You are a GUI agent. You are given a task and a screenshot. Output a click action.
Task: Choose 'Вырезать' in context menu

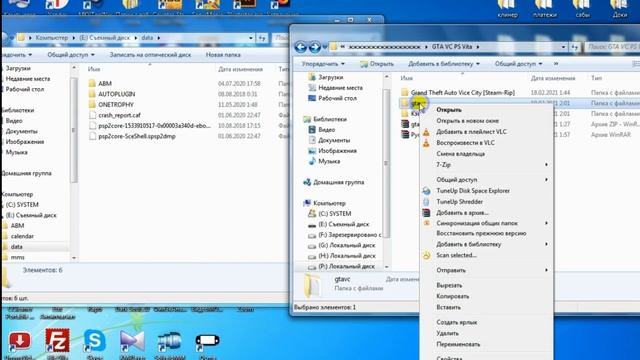[x=449, y=285]
